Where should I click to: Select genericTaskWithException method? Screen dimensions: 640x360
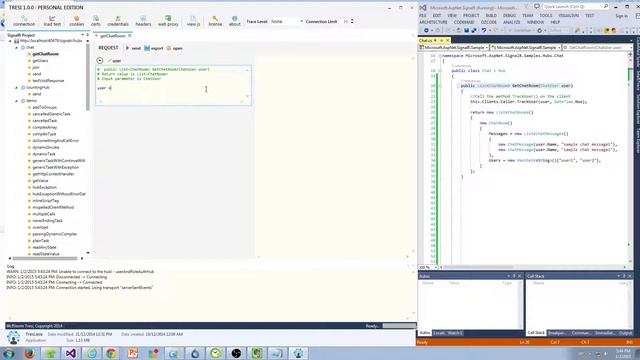pos(56,167)
